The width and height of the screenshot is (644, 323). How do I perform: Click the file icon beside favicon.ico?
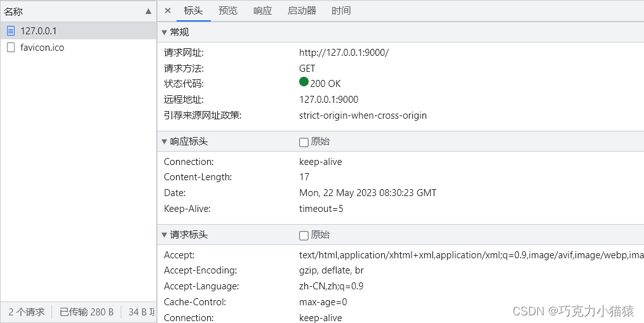(x=11, y=48)
